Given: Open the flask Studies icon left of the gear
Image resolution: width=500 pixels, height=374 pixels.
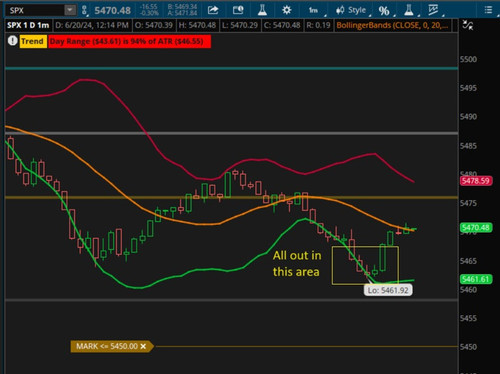Looking at the screenshot, I should click(x=262, y=10).
